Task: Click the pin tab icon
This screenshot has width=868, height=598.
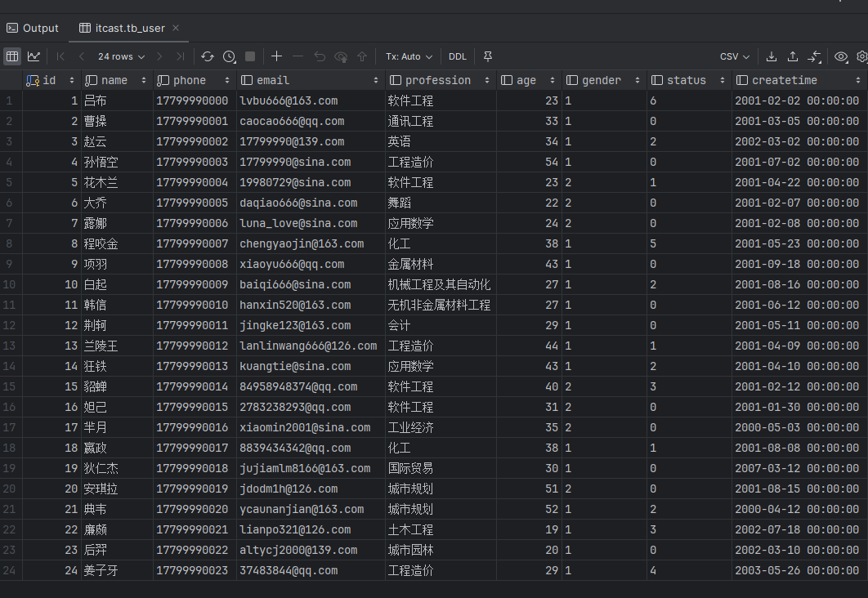Action: [x=488, y=56]
